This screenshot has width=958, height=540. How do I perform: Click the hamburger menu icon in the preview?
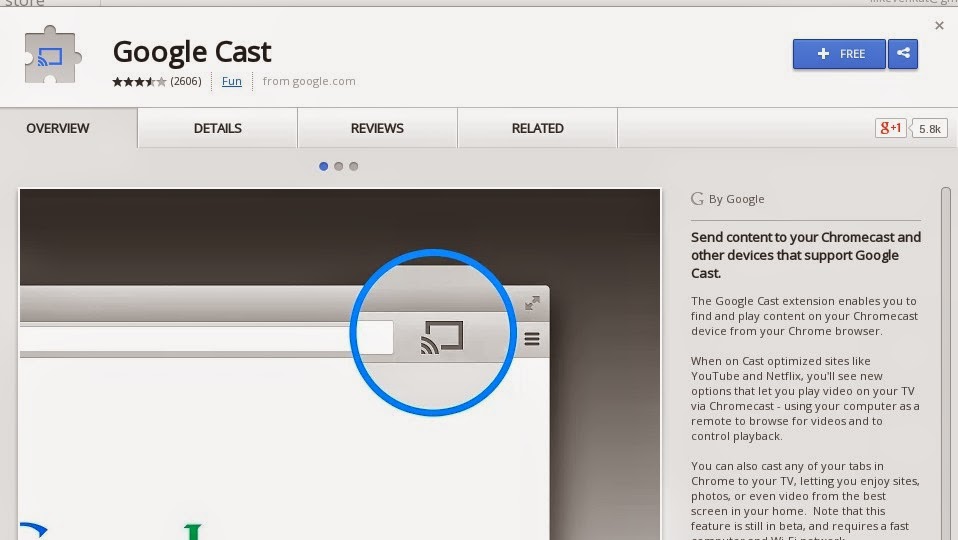click(x=532, y=338)
